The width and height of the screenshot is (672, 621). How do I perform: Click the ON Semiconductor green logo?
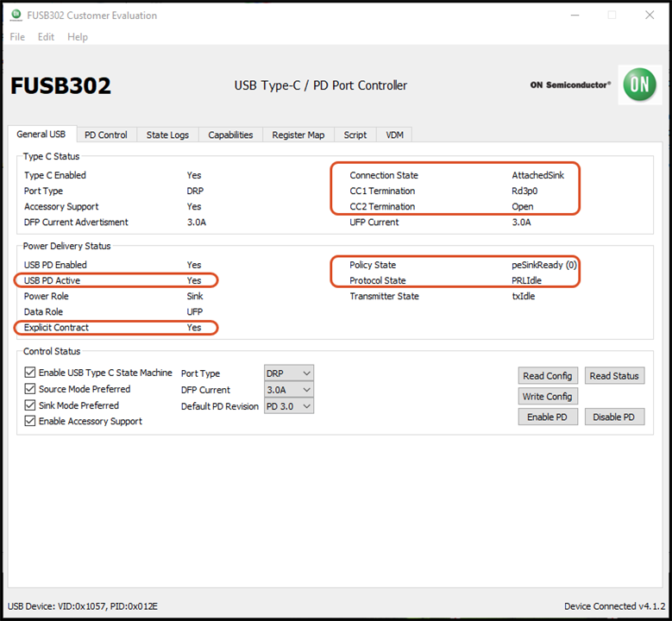639,85
